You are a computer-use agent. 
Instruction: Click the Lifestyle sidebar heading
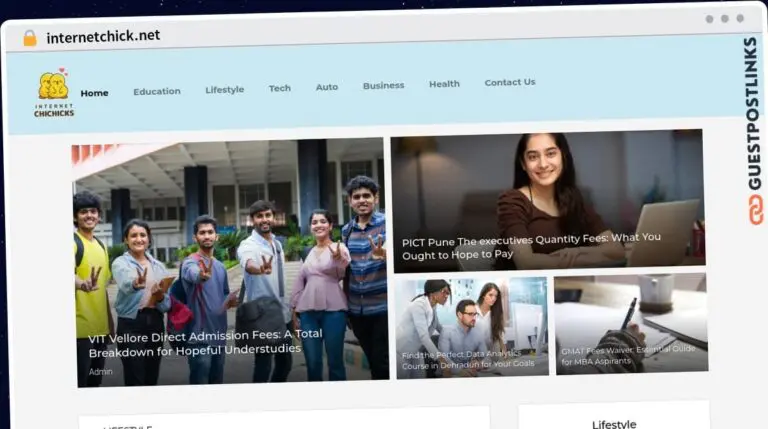(614, 424)
